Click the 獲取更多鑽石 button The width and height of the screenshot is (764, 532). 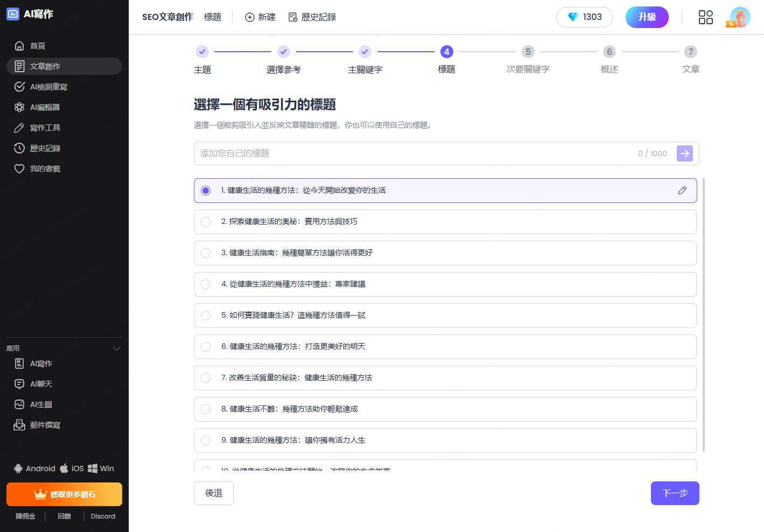[64, 494]
